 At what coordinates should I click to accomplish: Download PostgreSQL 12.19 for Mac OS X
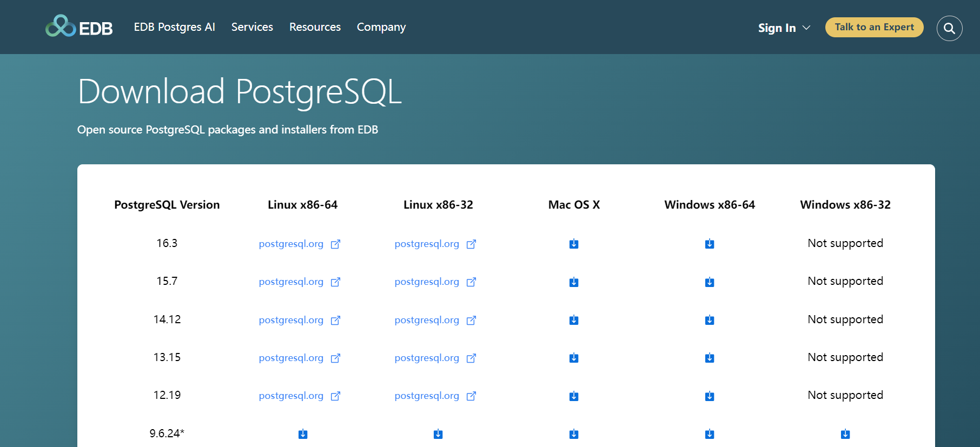(574, 396)
